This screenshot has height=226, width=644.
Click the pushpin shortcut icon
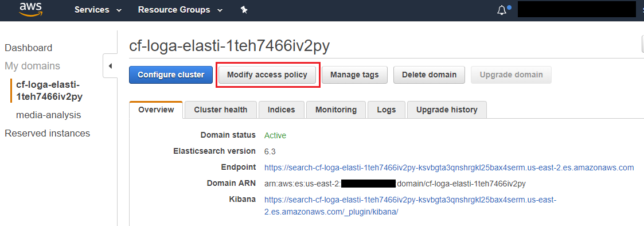(244, 10)
